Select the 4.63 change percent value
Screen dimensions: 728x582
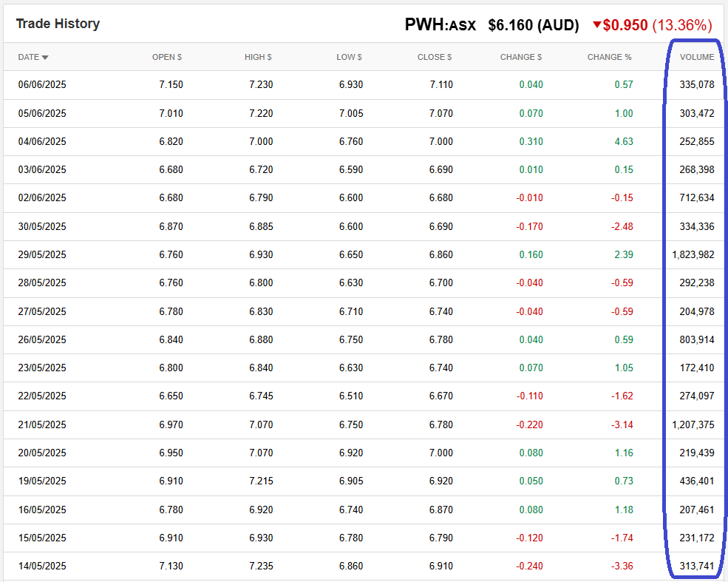624,141
